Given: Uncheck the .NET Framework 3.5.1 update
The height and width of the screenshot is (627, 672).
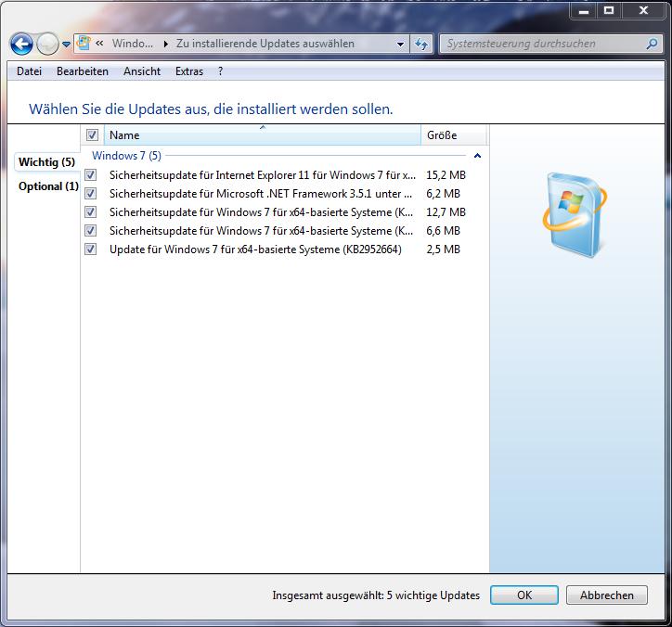Looking at the screenshot, I should click(x=91, y=193).
